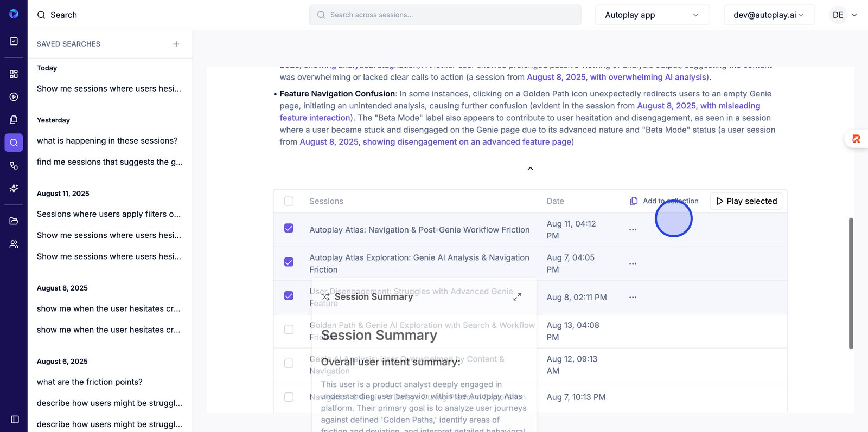The width and height of the screenshot is (868, 432).
Task: Expand the Session Summary popup to full size
Action: (x=518, y=296)
